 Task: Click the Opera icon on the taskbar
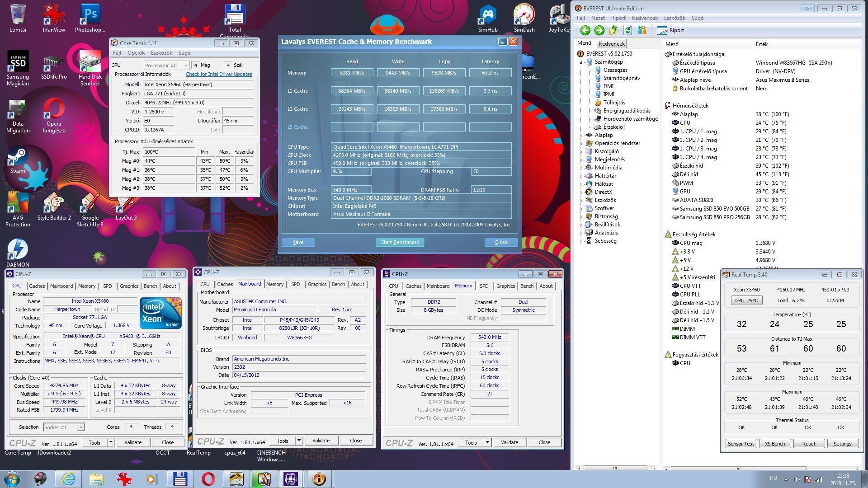(x=208, y=479)
